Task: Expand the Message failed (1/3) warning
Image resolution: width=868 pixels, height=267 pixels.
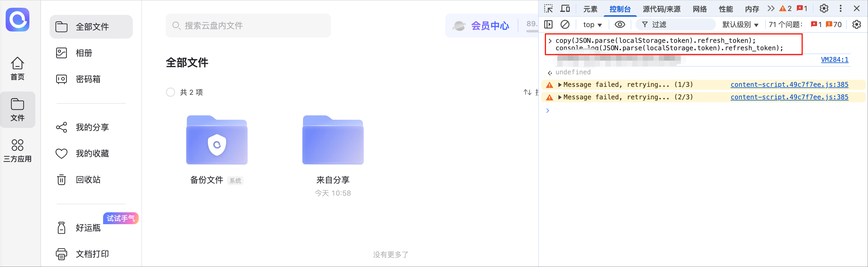Action: [x=560, y=85]
